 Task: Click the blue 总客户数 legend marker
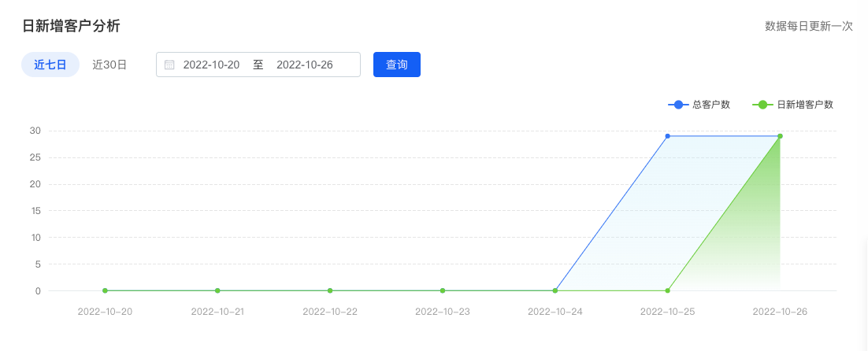(x=678, y=105)
